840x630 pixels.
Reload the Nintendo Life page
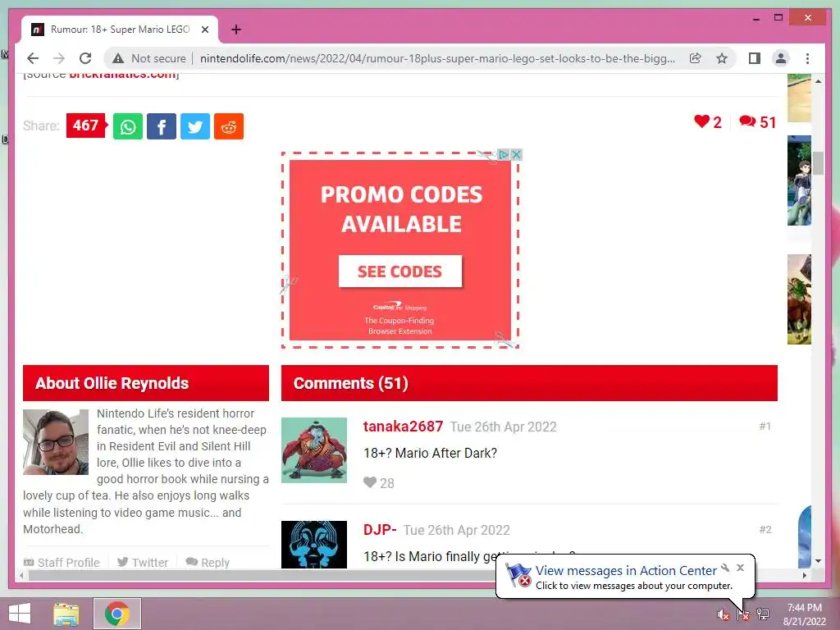[85, 58]
